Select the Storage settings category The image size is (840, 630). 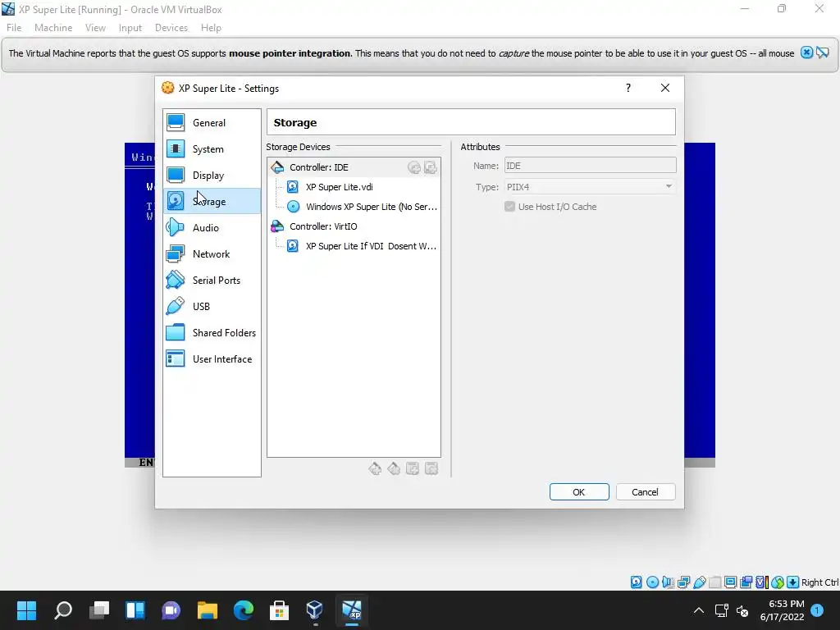pyautogui.click(x=212, y=202)
